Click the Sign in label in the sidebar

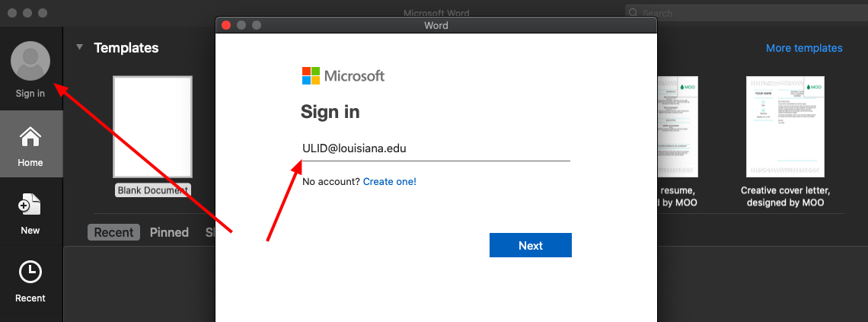click(x=30, y=94)
